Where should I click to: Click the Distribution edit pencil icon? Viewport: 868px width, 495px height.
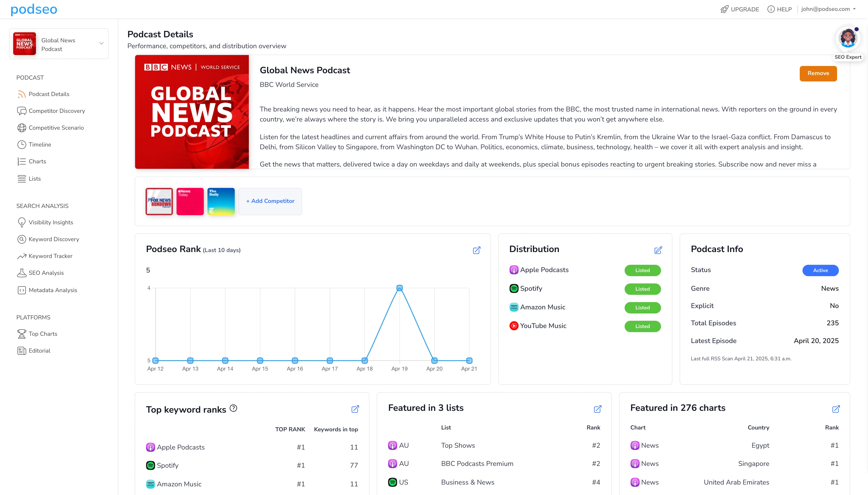coord(658,250)
